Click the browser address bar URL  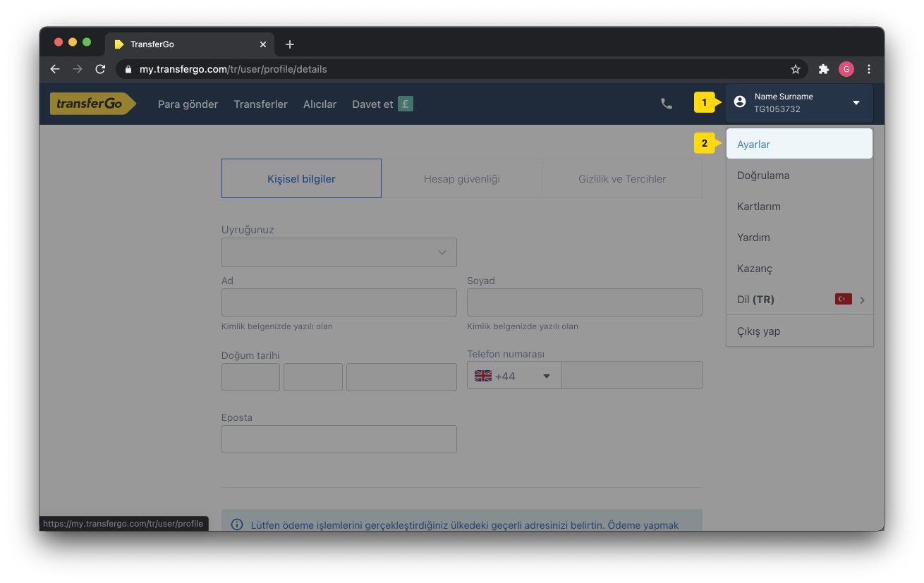233,69
